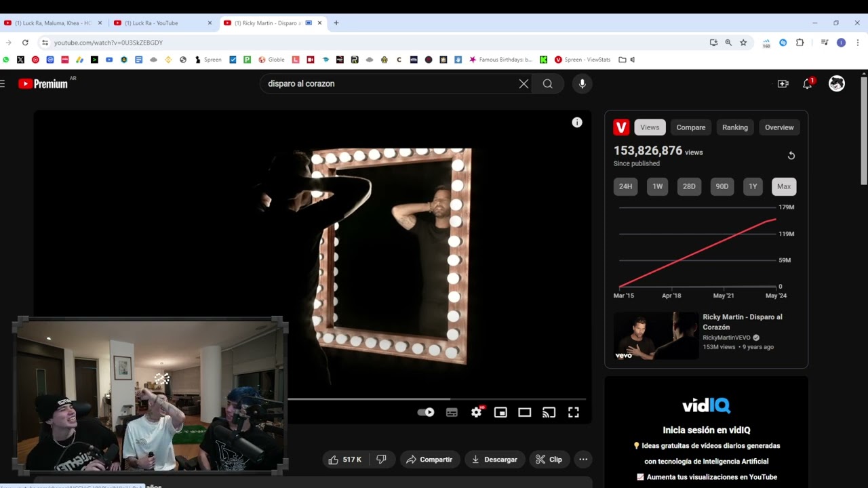The width and height of the screenshot is (868, 488).
Task: Reload the page in Chrome
Action: 25,42
